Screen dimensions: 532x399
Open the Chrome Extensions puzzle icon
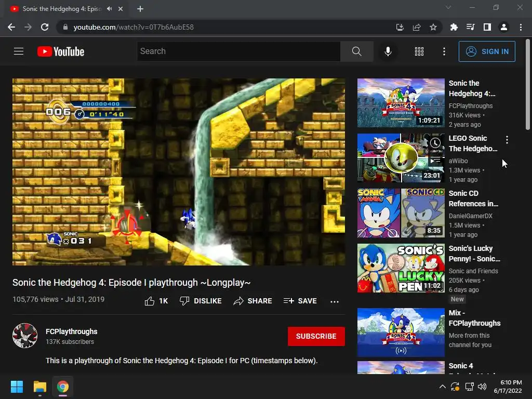click(454, 27)
